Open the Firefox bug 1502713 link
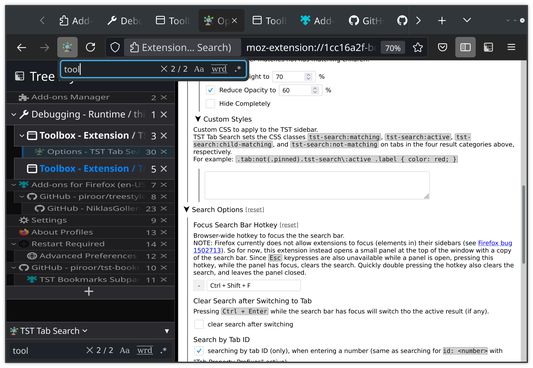533x368 pixels. point(495,243)
